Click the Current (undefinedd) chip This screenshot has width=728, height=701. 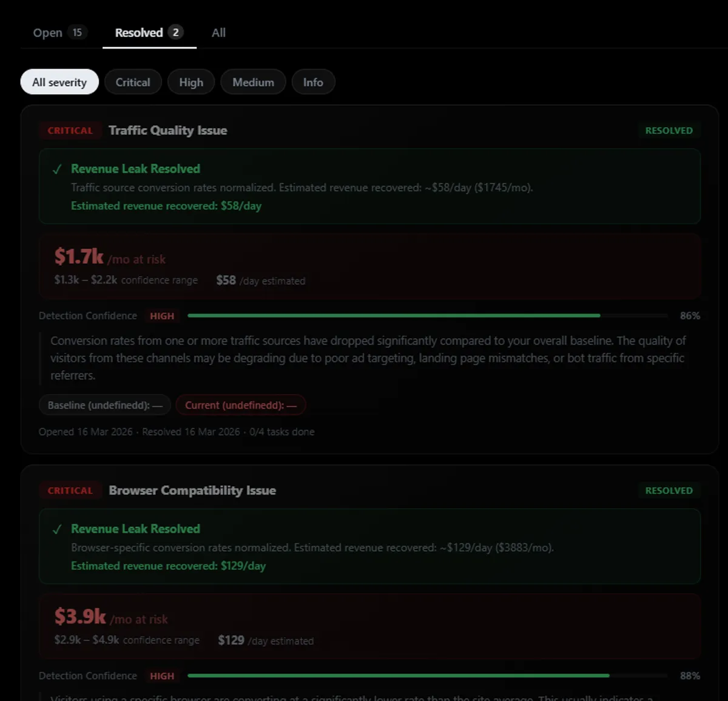(240, 405)
